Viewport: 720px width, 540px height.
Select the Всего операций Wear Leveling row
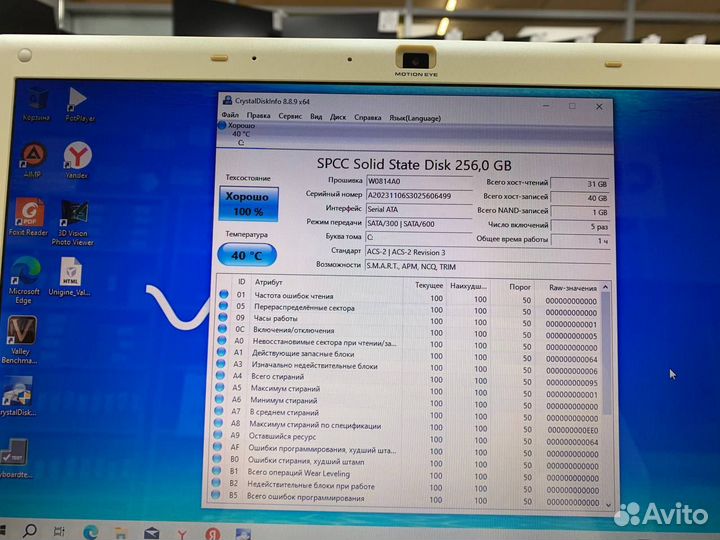406,474
